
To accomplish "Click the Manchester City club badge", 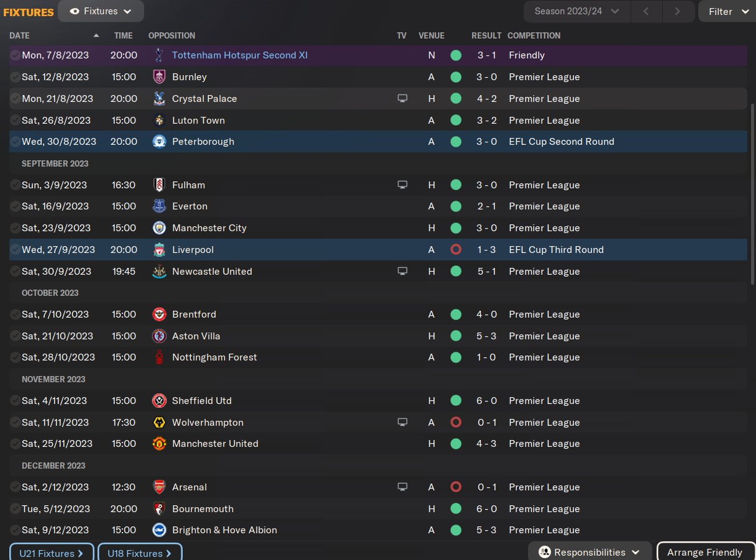I will (159, 228).
